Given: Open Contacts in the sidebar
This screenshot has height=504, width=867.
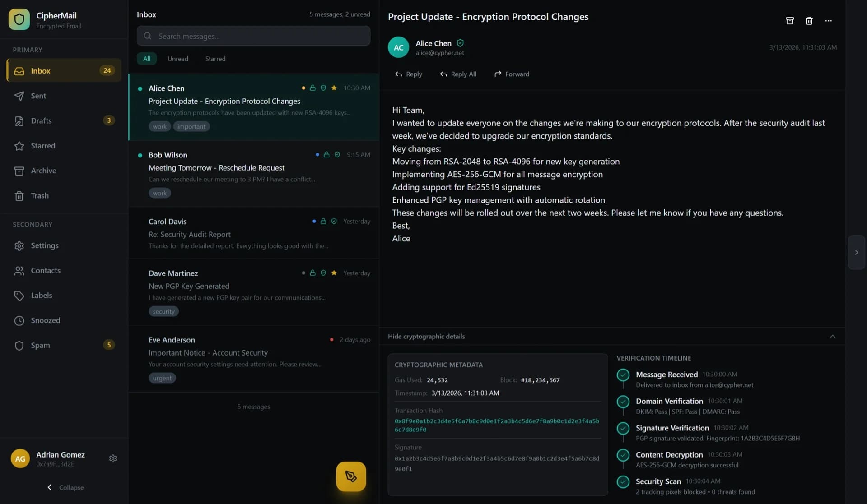Looking at the screenshot, I should click(64, 270).
